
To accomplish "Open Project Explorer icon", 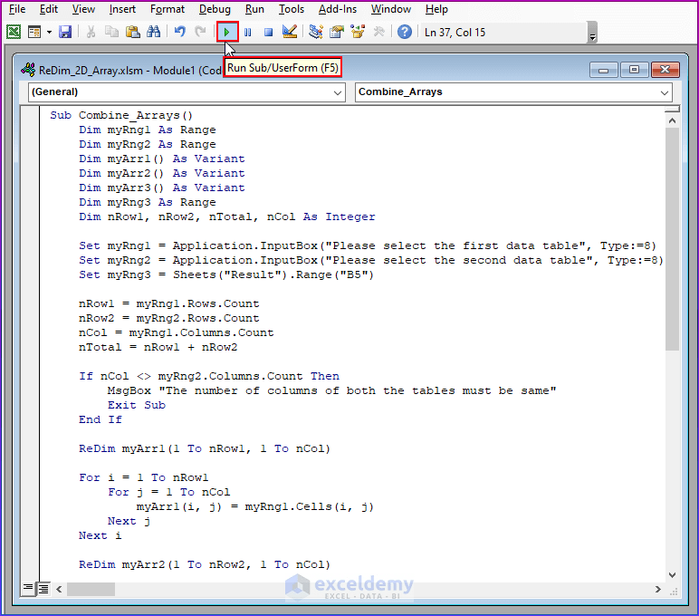I will coord(316,32).
